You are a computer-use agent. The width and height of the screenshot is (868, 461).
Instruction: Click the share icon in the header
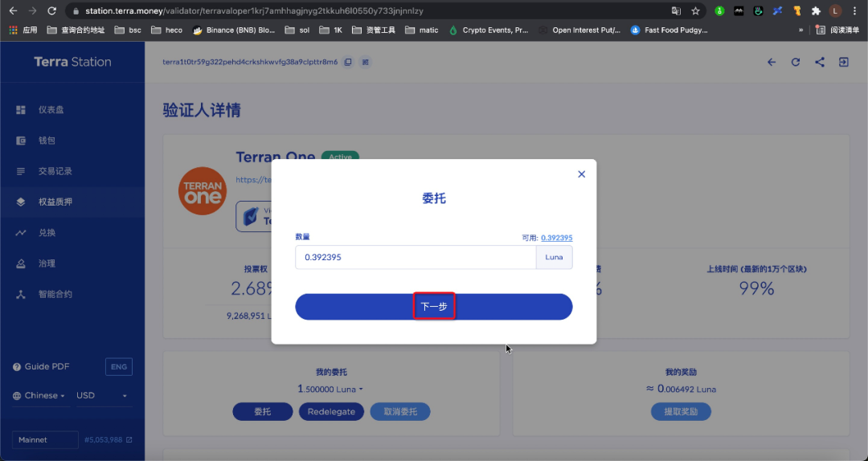820,62
